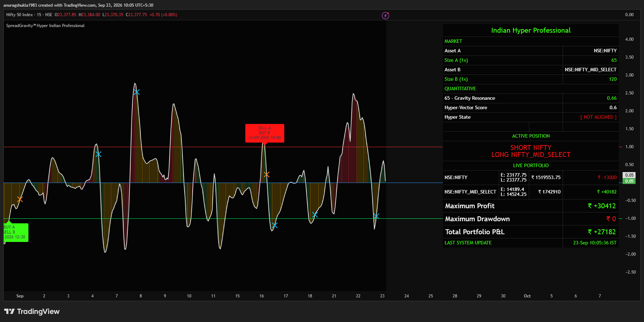Click the purple lightning bolt icon
Screen dimensions: 644x322
pyautogui.click(x=385, y=15)
